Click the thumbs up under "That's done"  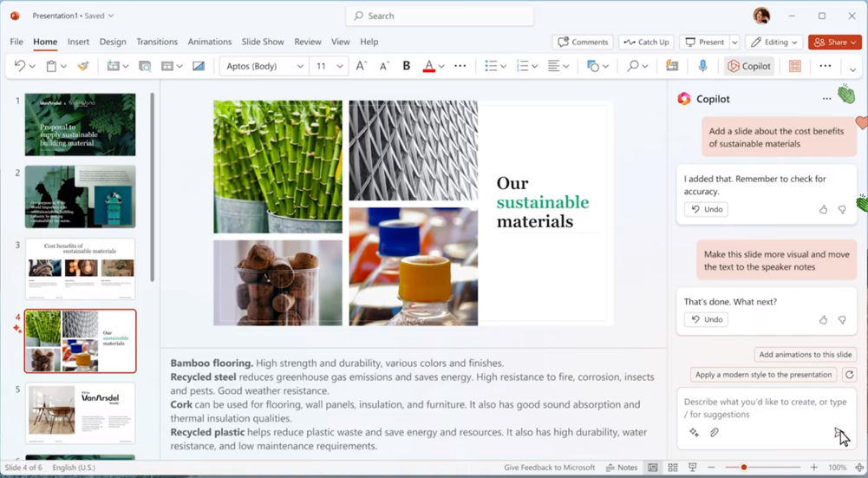(x=823, y=320)
